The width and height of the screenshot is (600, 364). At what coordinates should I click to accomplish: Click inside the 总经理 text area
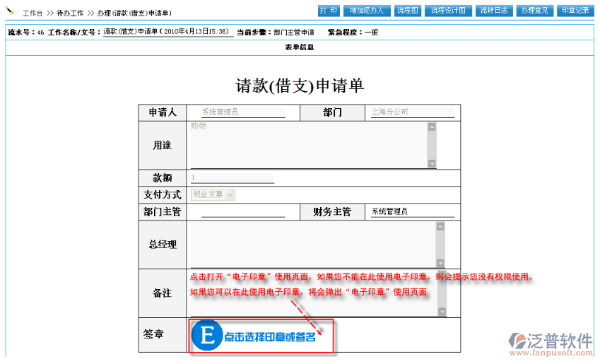tap(311, 244)
